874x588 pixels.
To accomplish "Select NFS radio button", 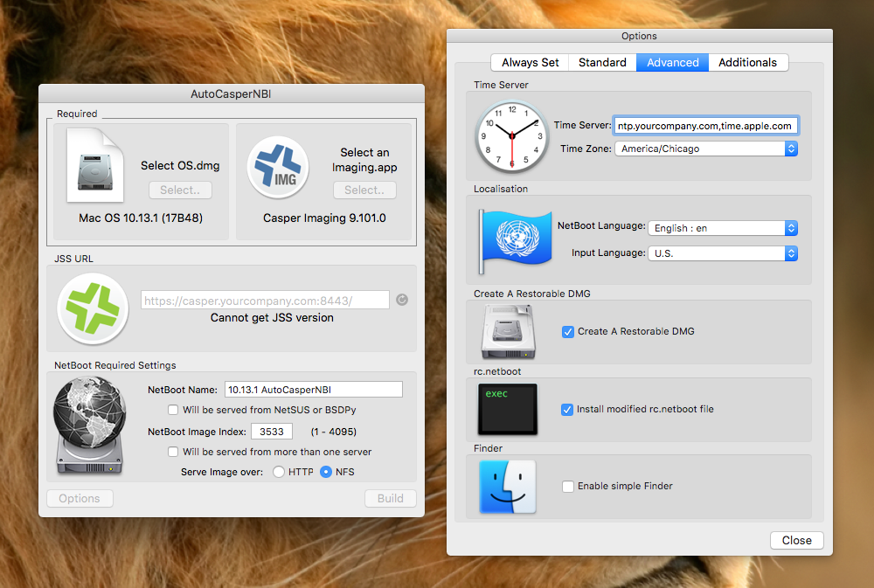I will (326, 472).
